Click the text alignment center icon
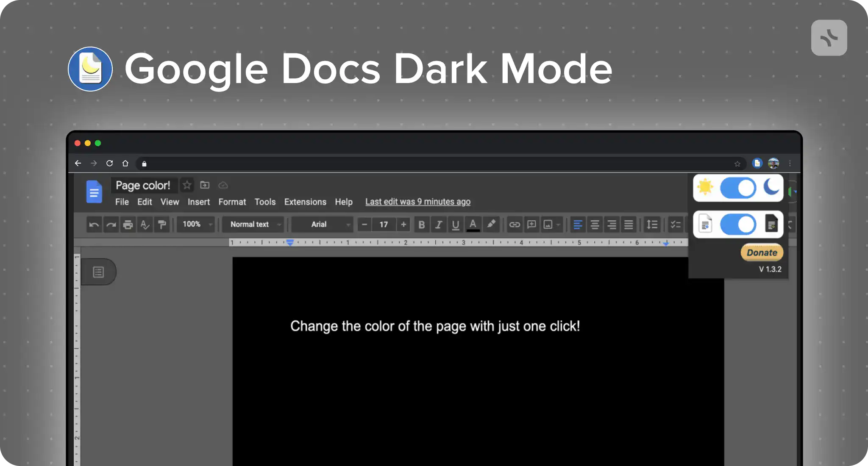 pos(595,225)
